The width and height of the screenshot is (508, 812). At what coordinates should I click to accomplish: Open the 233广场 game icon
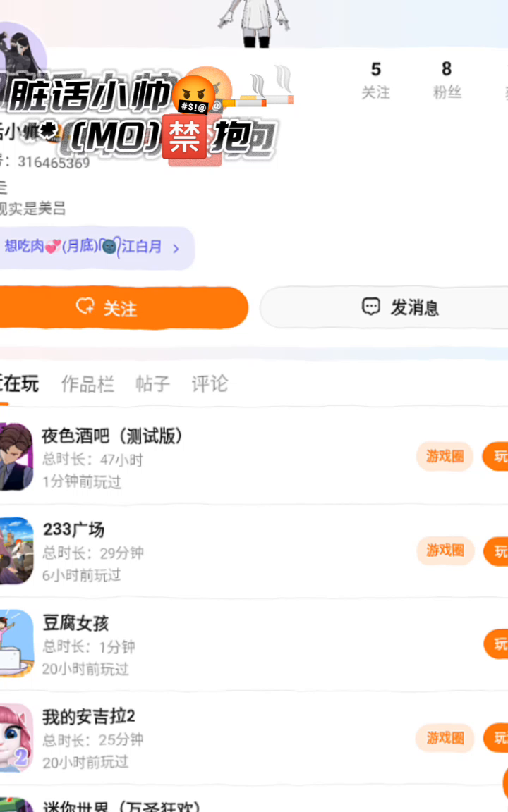coord(16,550)
